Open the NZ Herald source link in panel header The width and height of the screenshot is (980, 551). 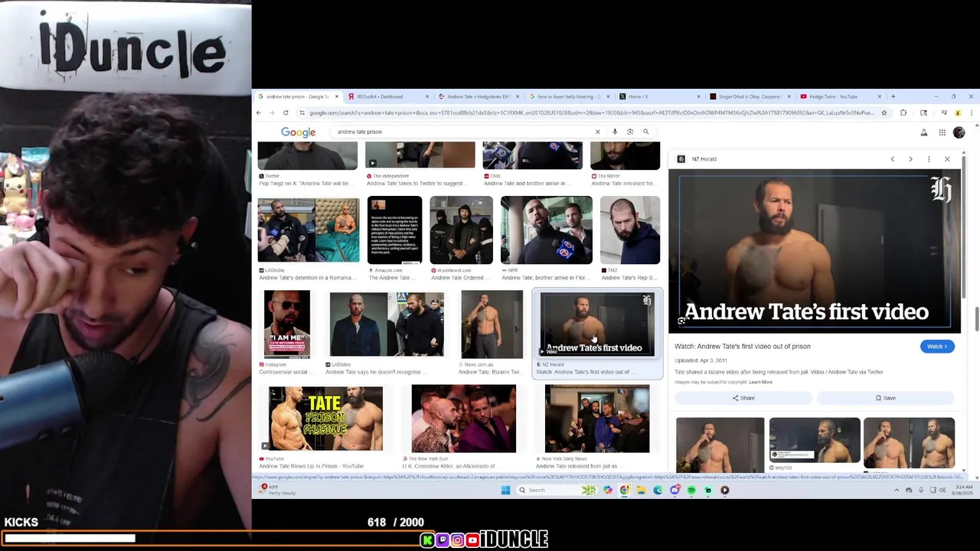[x=697, y=159]
